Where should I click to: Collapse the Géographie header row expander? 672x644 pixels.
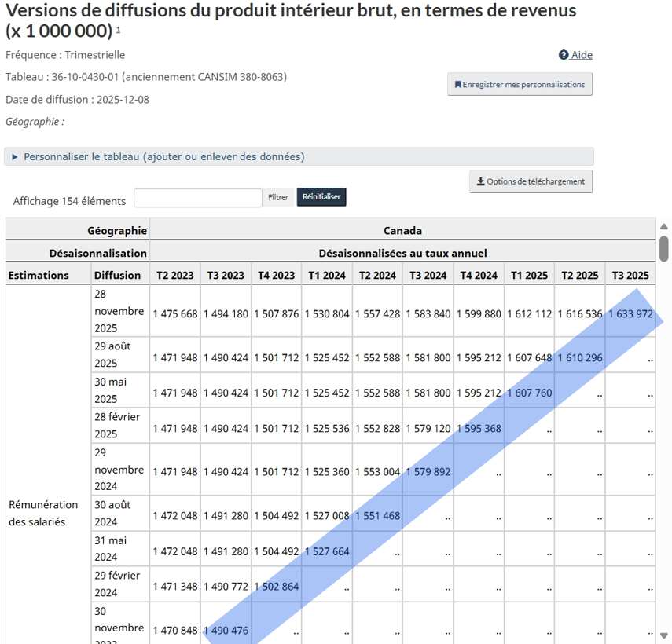tap(116, 230)
